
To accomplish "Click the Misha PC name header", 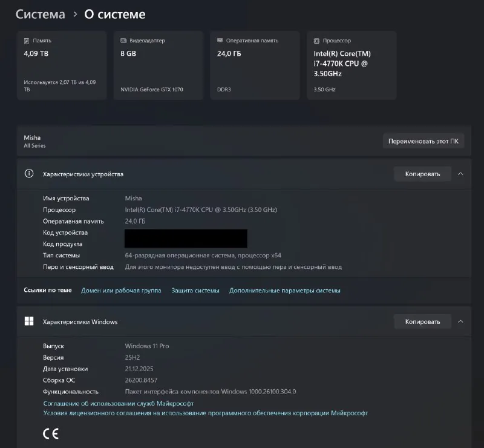I will click(x=32, y=138).
